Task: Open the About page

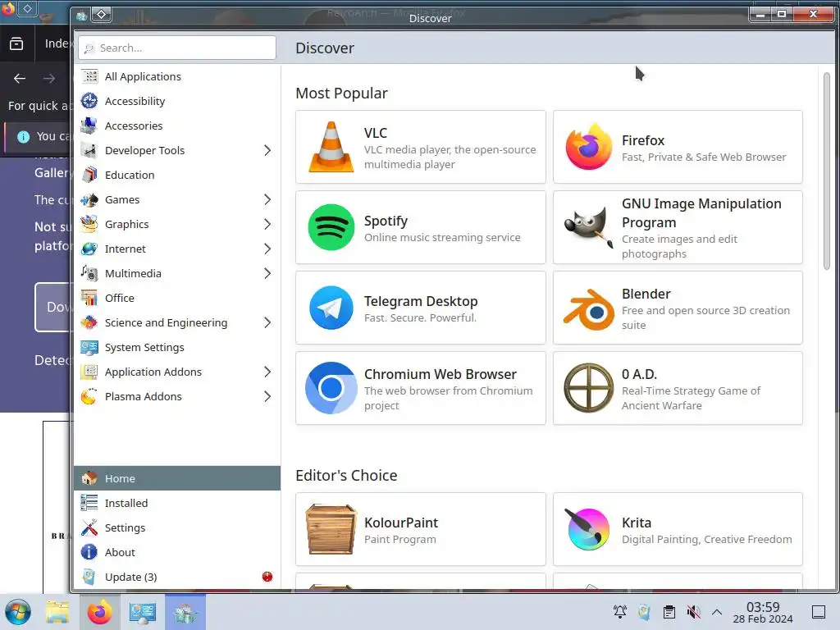Action: coord(177,552)
